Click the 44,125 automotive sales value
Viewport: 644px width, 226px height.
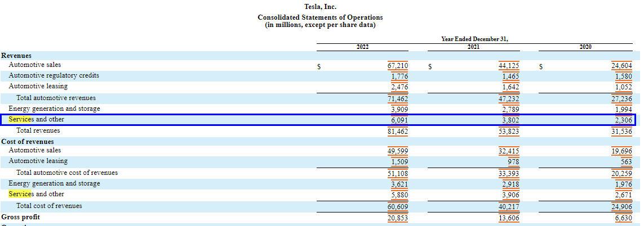[509, 66]
